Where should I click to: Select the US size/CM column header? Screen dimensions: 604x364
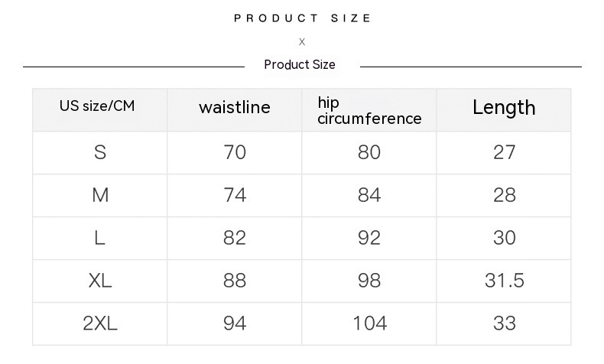coord(97,106)
